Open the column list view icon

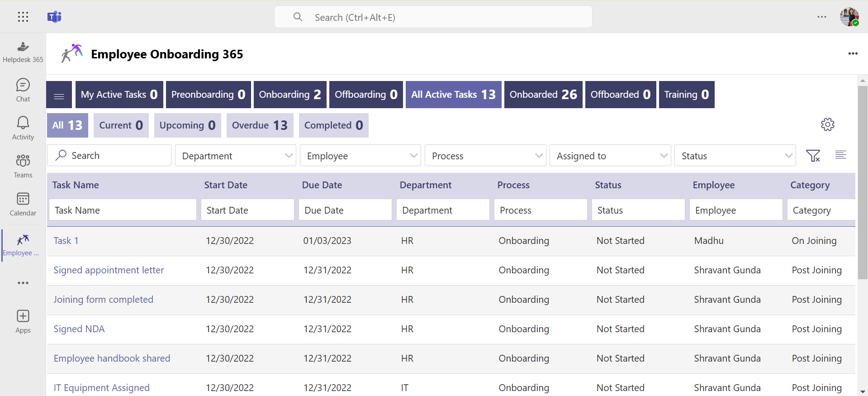tap(841, 155)
